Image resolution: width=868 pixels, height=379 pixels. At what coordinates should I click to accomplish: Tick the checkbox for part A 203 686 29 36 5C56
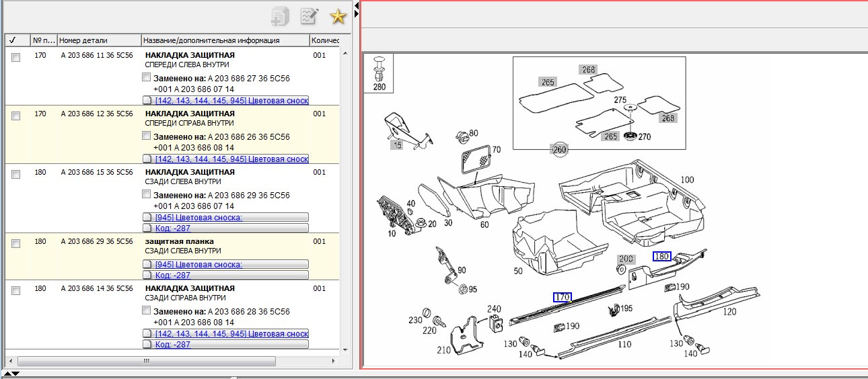pyautogui.click(x=15, y=244)
